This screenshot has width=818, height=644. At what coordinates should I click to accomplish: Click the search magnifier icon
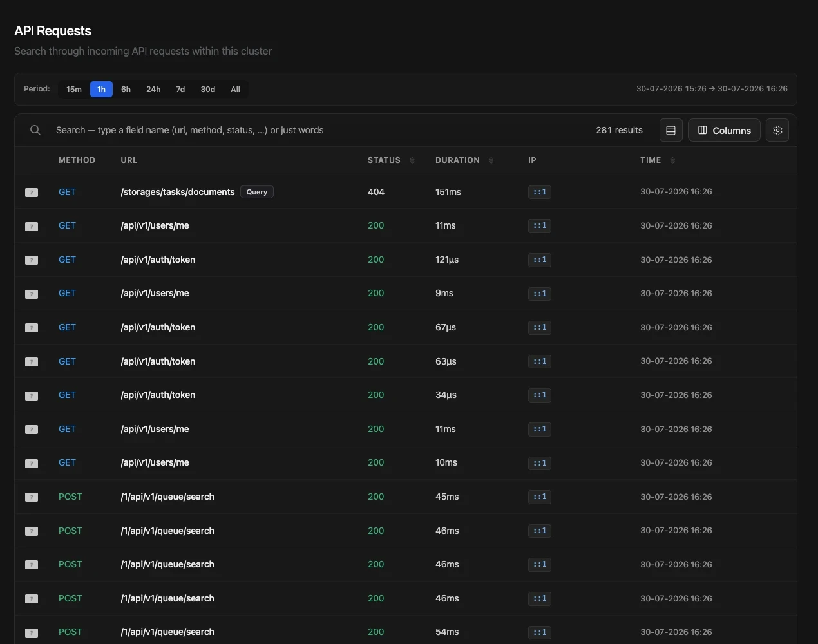[x=35, y=130]
